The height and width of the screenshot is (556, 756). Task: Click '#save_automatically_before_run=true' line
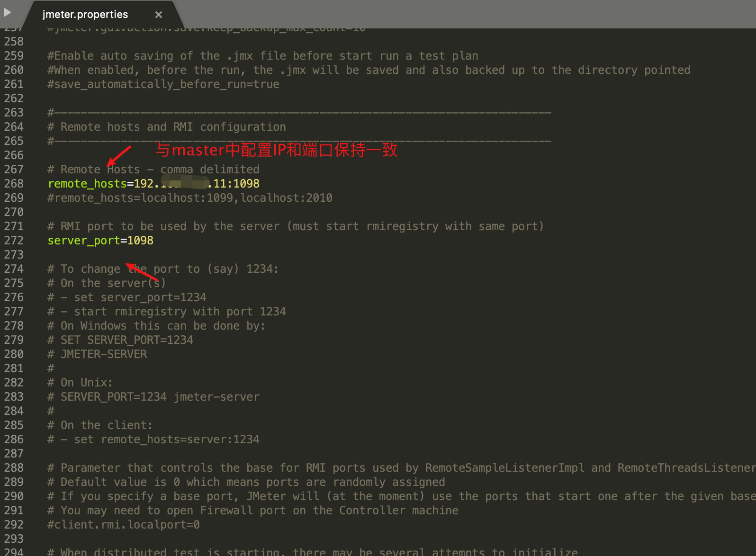pos(163,84)
